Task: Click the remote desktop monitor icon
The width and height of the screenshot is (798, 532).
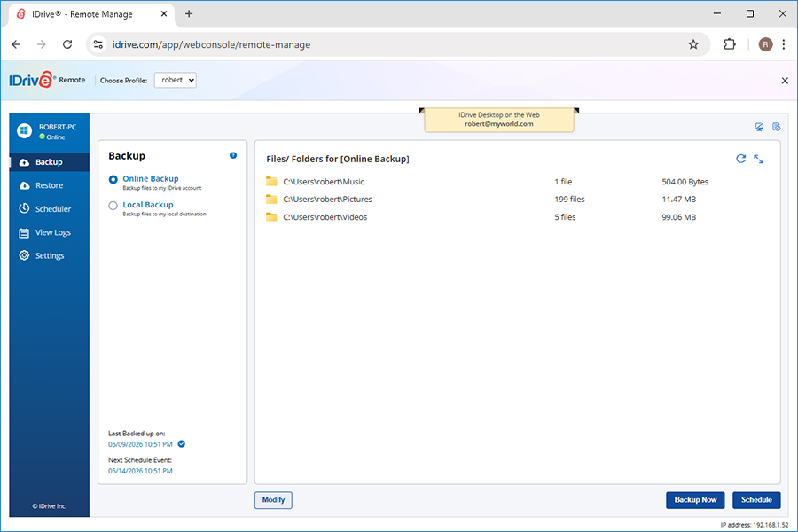Action: 759,128
